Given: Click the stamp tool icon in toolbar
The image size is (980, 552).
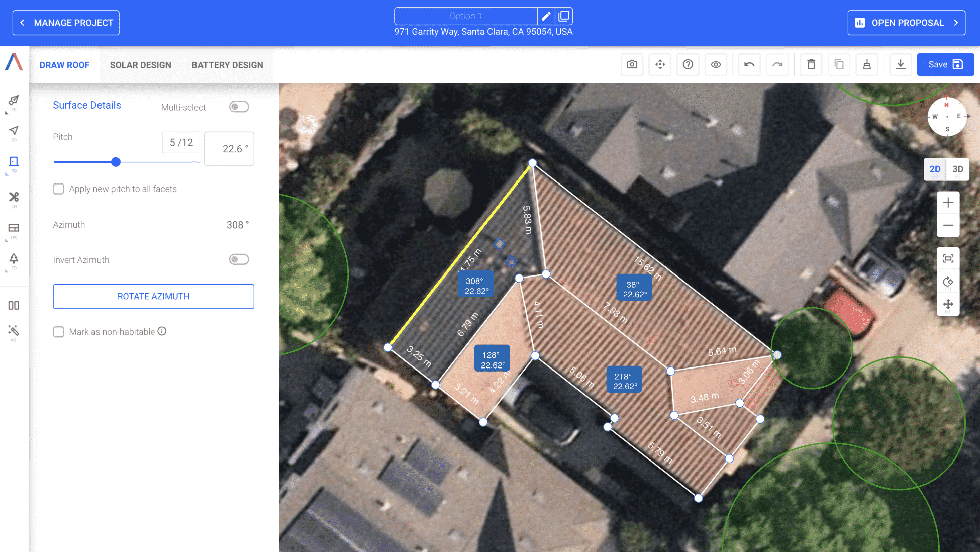Looking at the screenshot, I should [x=867, y=64].
